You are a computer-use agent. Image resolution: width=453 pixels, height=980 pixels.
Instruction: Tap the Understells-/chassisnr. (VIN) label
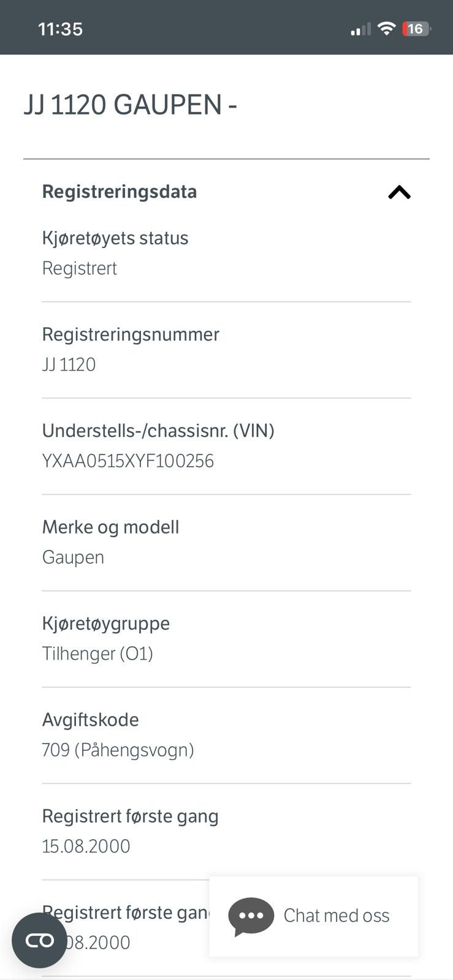click(x=158, y=431)
